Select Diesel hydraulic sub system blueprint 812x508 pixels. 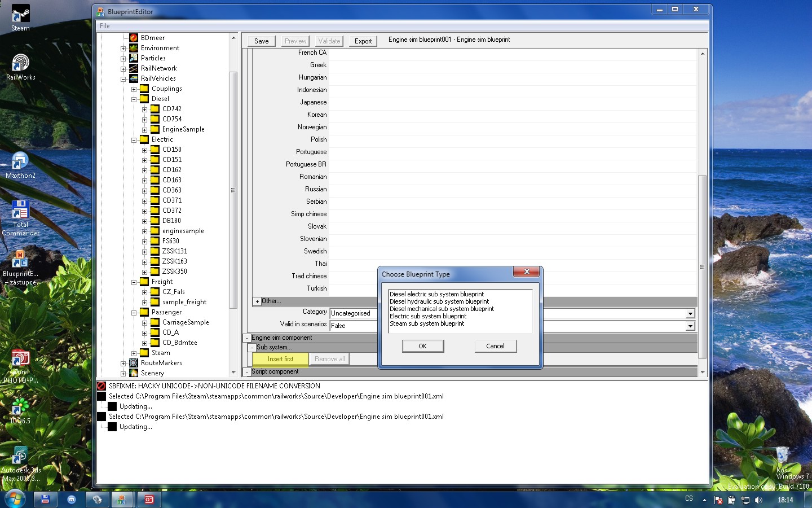(x=439, y=301)
